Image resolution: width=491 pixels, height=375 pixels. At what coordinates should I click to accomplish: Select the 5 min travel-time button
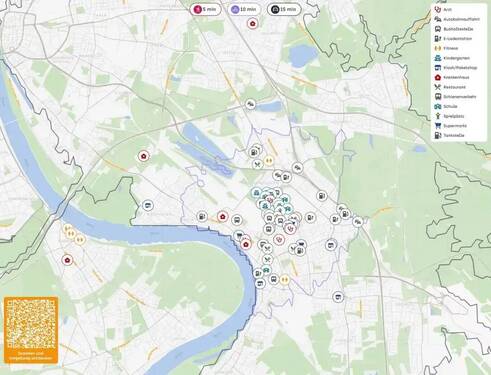205,9
